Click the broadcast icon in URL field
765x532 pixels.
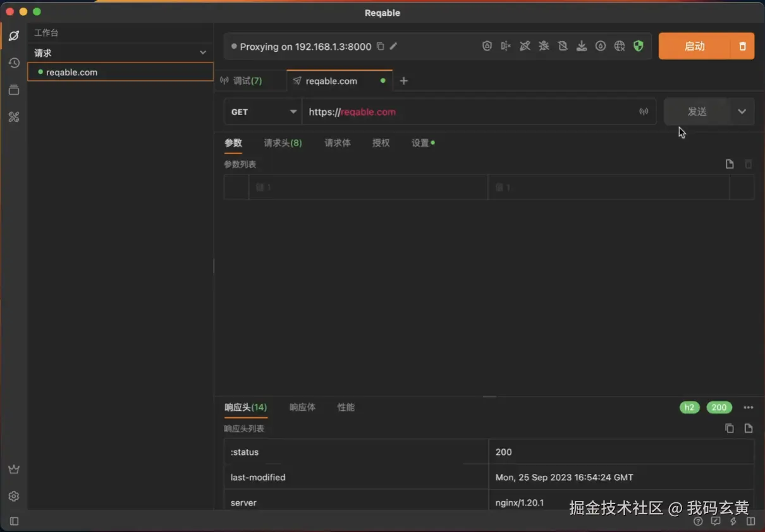point(644,112)
